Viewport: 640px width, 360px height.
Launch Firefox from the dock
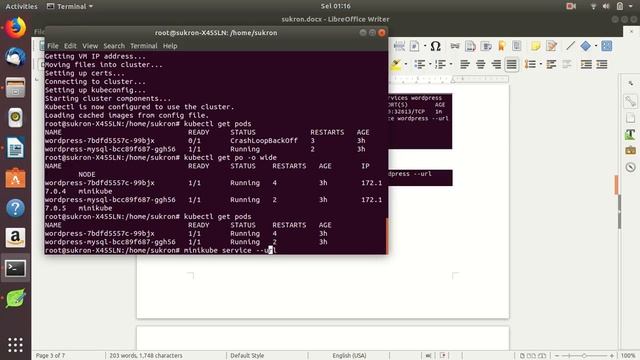pos(16,28)
